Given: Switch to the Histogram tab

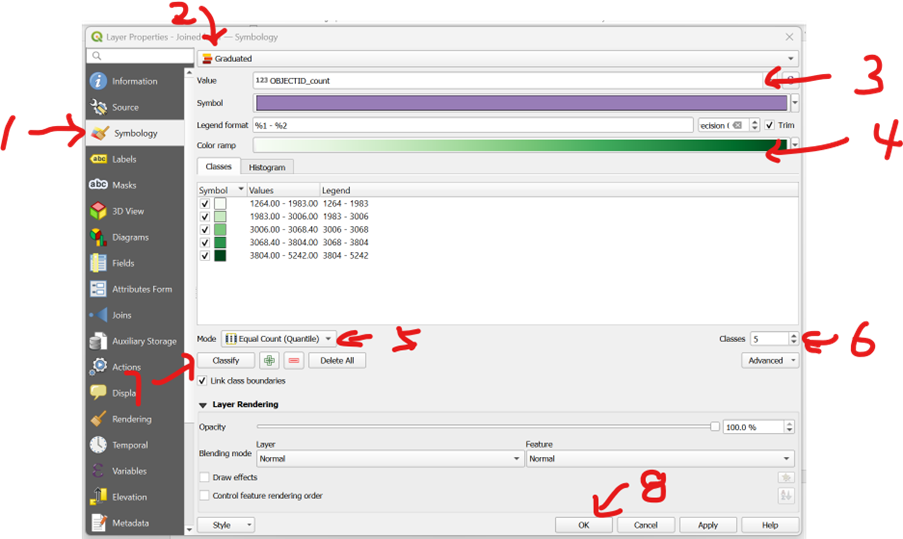Looking at the screenshot, I should (267, 167).
